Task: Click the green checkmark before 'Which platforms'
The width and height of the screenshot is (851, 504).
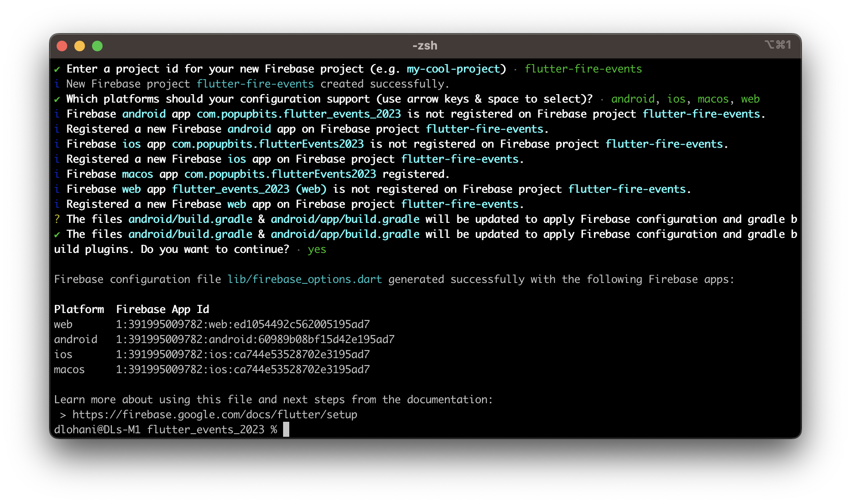Action: 57,99
